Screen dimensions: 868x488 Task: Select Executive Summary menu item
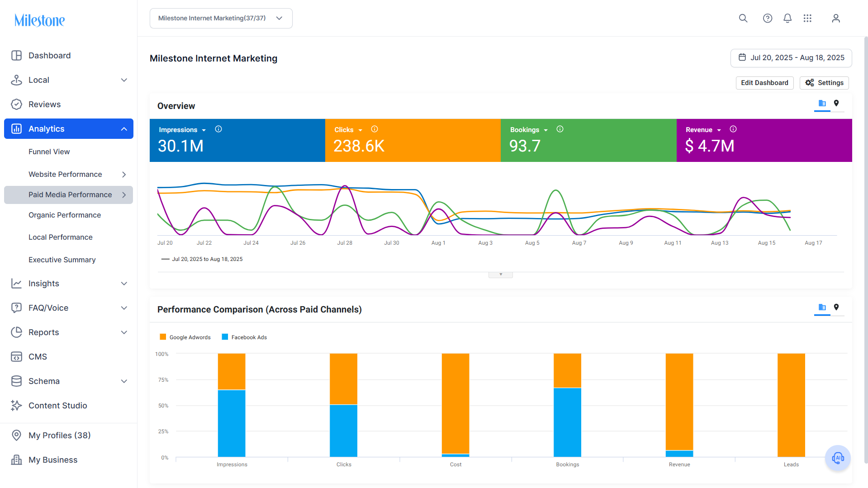pos(62,260)
